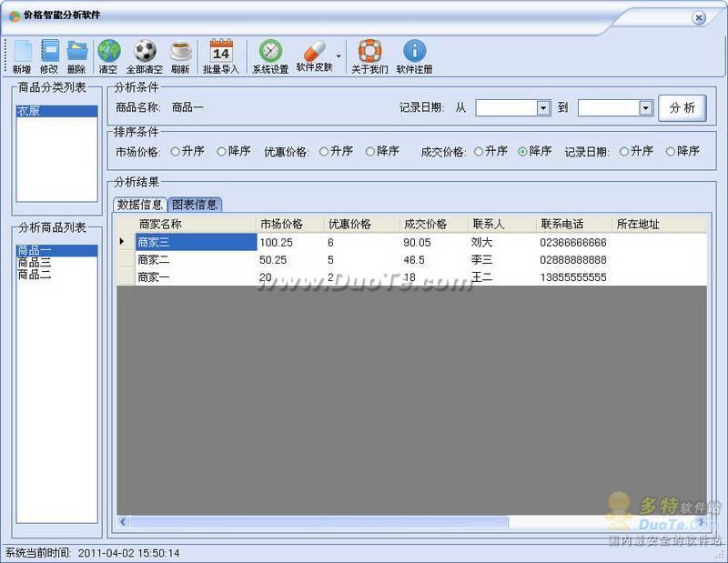728x563 pixels.
Task: Expand the 软件皮肤 dropdown arrow
Action: (x=339, y=56)
